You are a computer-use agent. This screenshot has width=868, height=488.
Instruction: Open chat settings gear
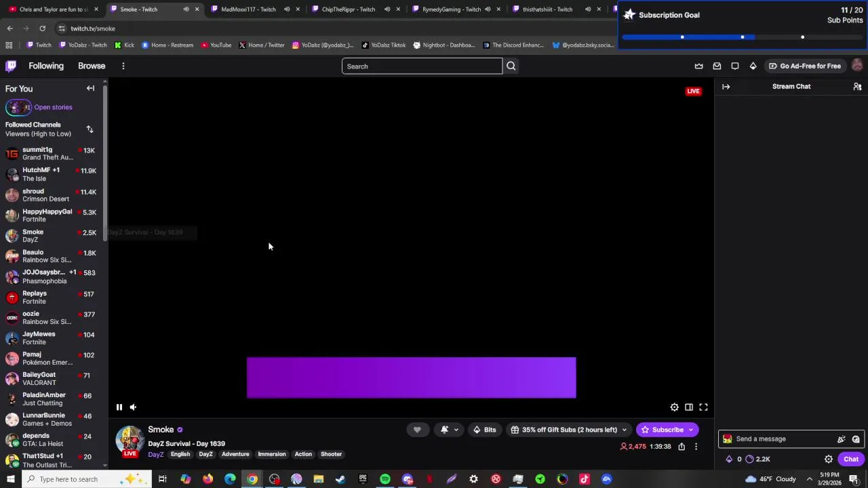(829, 460)
